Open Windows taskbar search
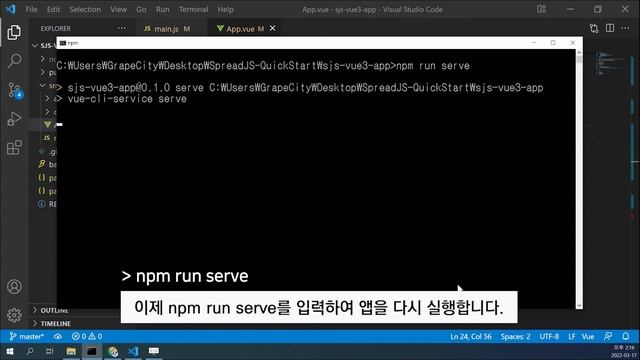The width and height of the screenshot is (640, 360). point(30,351)
